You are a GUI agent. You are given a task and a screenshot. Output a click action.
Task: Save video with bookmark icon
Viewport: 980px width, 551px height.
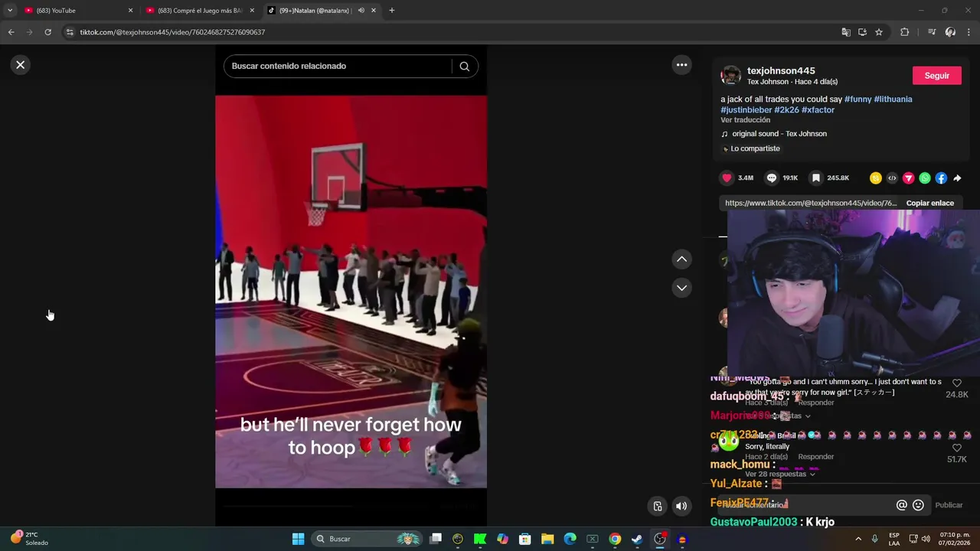coord(816,178)
